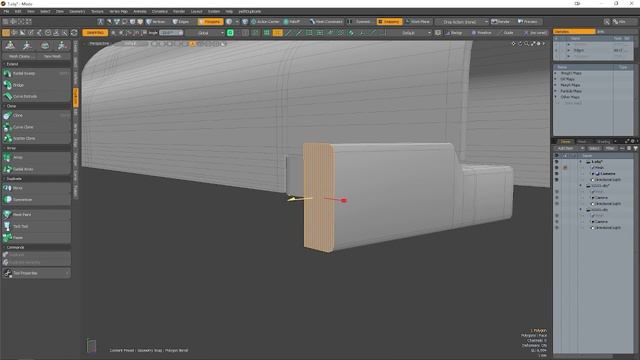Click the Preview button
Image resolution: width=640 pixels, height=360 pixels.
coord(528,22)
